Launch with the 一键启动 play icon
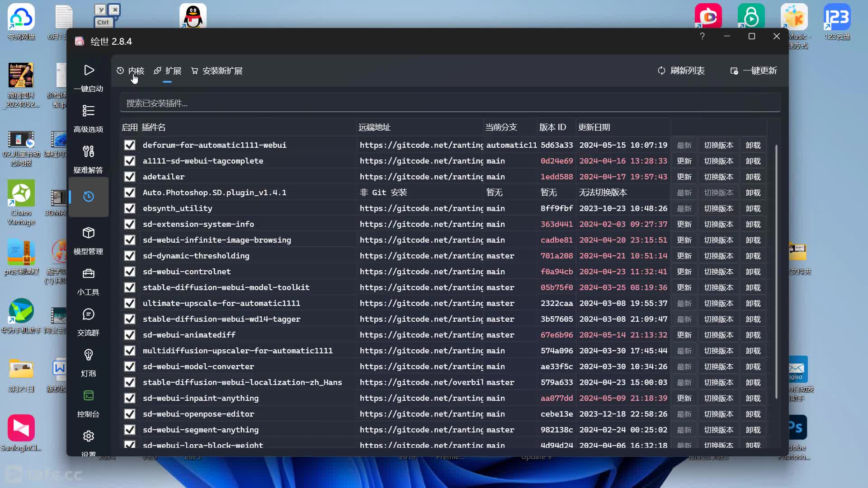Viewport: 868px width, 488px height. (x=89, y=70)
